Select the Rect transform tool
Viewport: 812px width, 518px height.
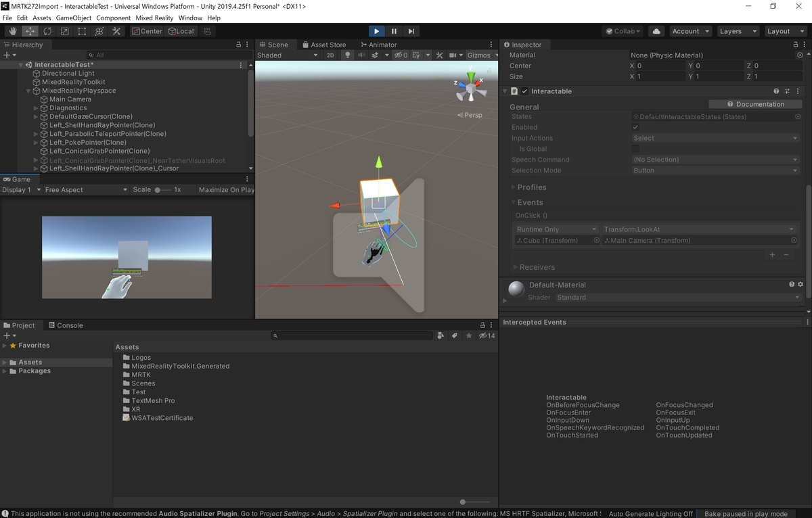point(82,31)
